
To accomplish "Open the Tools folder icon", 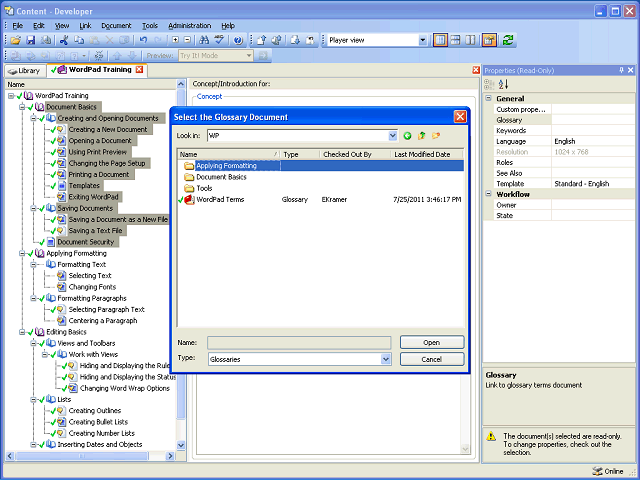I will (x=189, y=188).
